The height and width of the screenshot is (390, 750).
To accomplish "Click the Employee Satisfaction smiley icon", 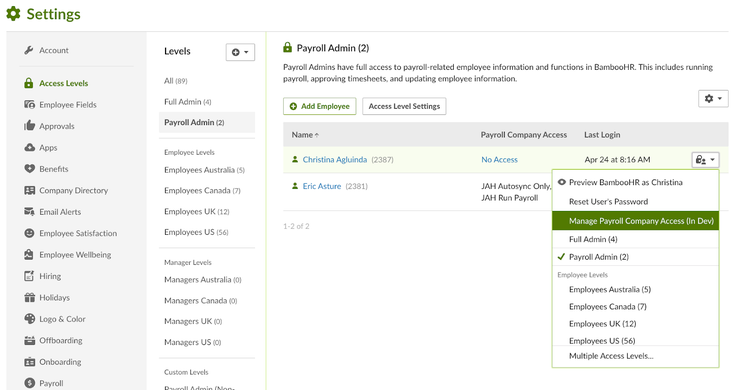I will click(x=29, y=233).
